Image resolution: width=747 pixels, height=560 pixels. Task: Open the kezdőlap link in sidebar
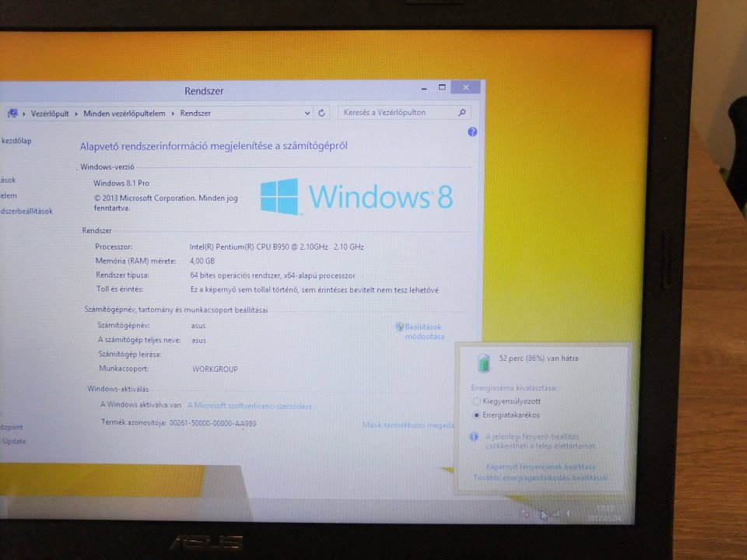click(16, 141)
